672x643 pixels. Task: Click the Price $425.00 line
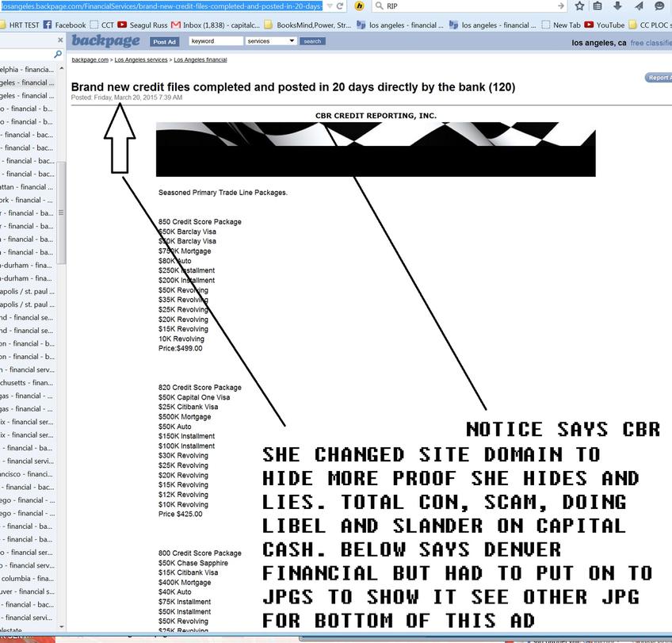181,514
